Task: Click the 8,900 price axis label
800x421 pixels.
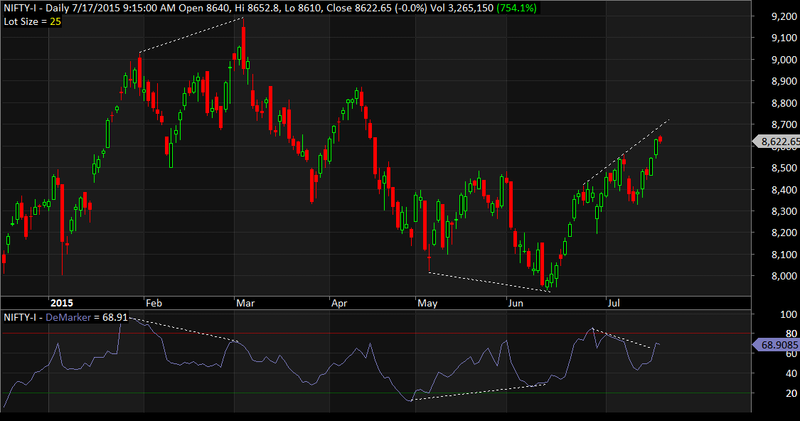Action: 784,81
